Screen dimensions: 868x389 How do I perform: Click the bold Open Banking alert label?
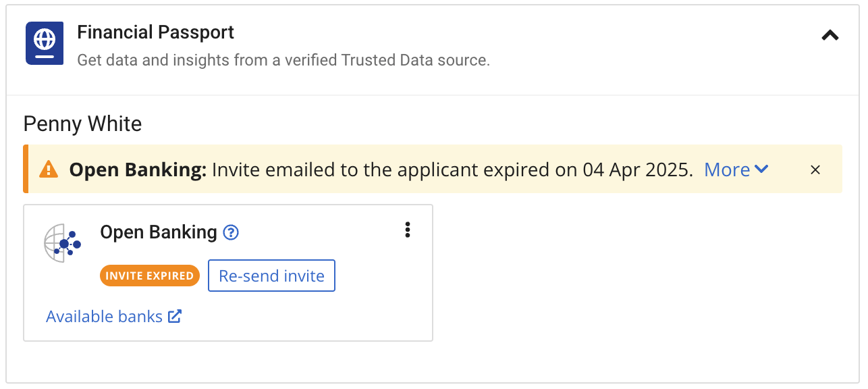pos(138,170)
